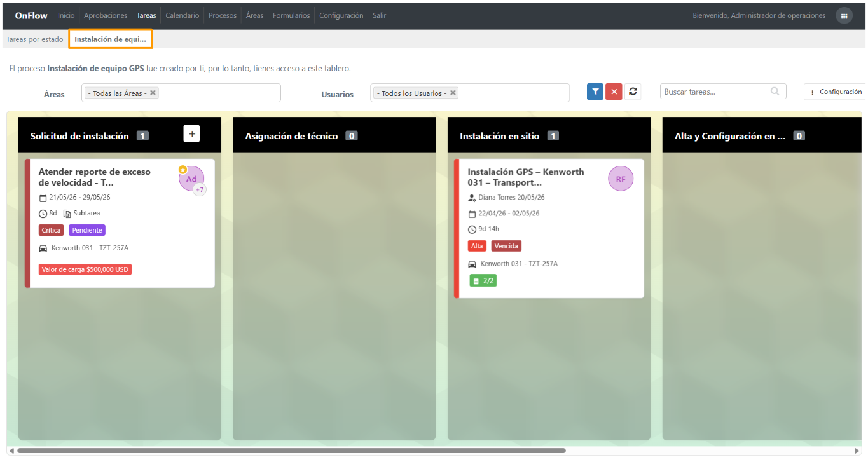Click the 2/2 checklist badge
This screenshot has width=868, height=462.
point(483,280)
